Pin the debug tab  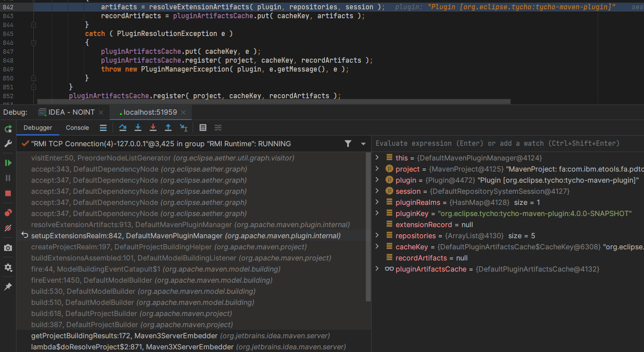[8, 287]
